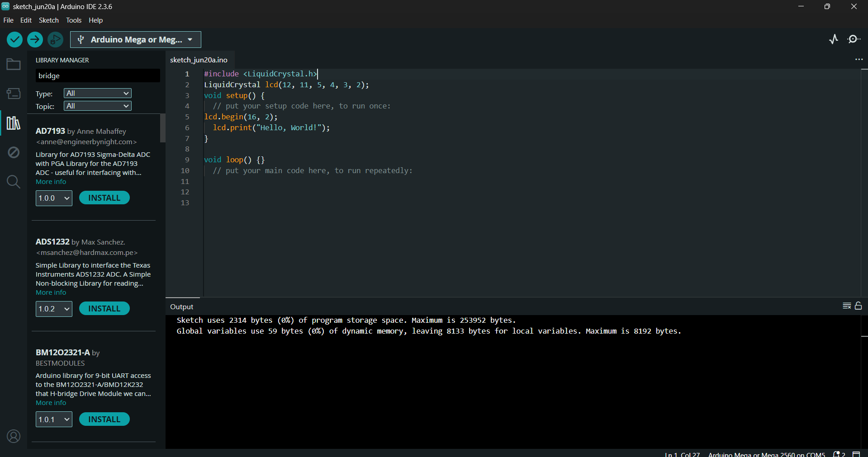Open the Type filter dropdown

(x=98, y=93)
